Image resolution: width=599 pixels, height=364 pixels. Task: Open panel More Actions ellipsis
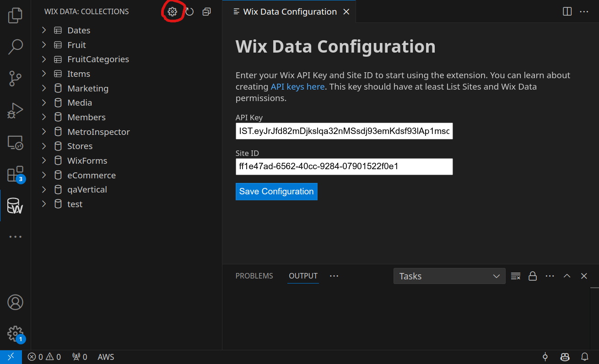point(550,276)
